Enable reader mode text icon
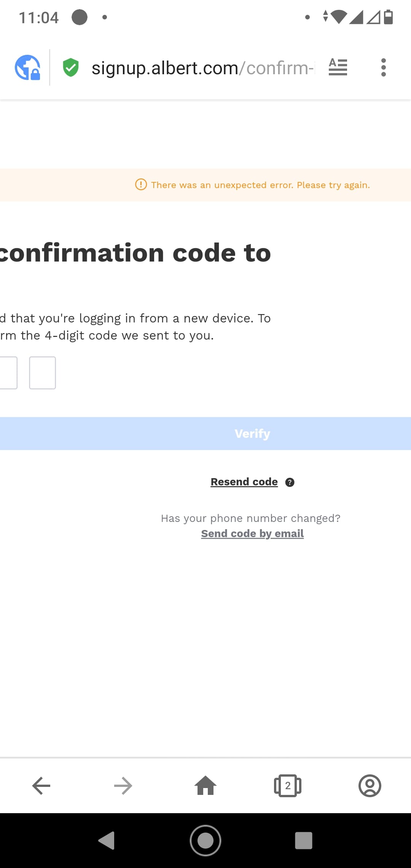The width and height of the screenshot is (411, 868). coord(338,67)
